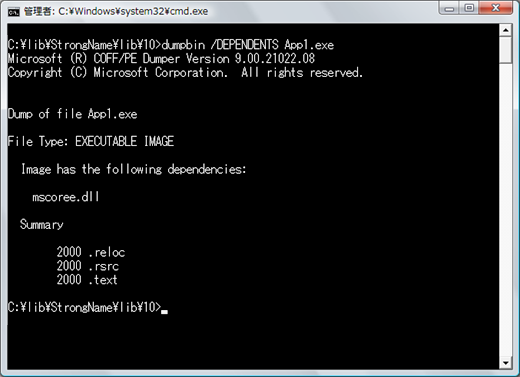Click the text 'Dump of file App1.exe'
Viewport: 520px width, 377px height.
(72, 114)
